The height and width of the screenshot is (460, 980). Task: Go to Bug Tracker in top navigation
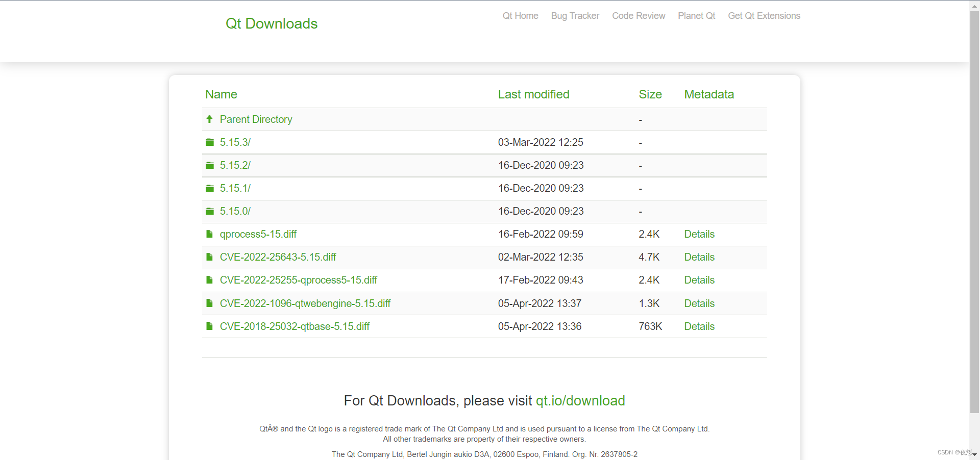(575, 16)
